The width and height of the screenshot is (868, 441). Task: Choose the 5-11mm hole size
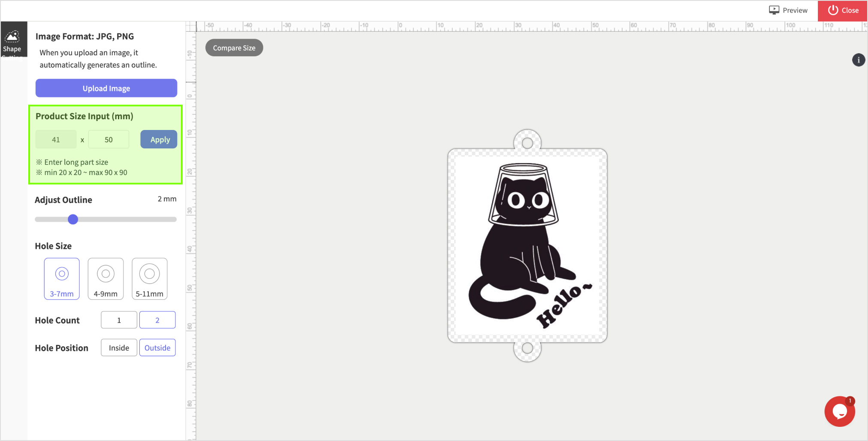(x=149, y=278)
